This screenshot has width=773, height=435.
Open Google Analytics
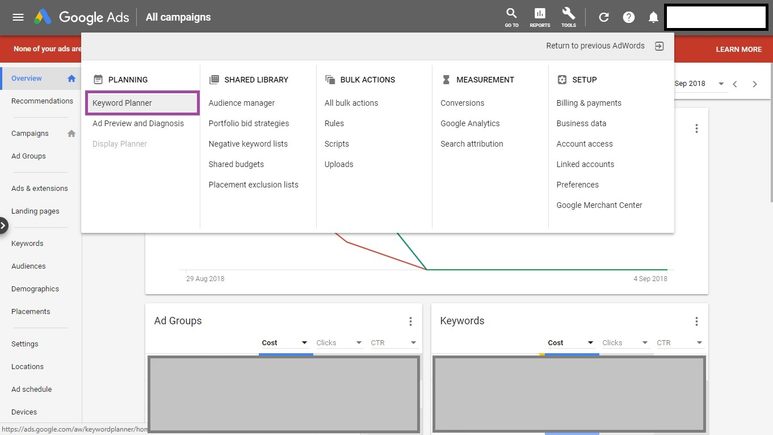click(x=470, y=123)
